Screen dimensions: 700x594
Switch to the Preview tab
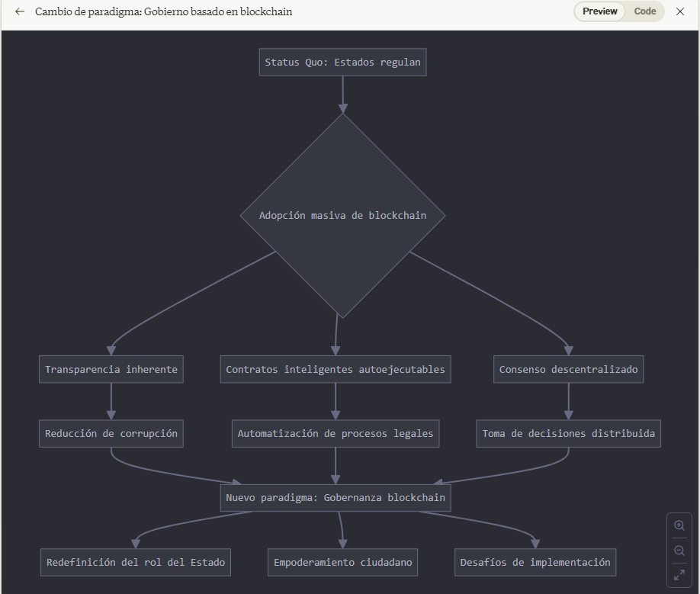tap(599, 11)
